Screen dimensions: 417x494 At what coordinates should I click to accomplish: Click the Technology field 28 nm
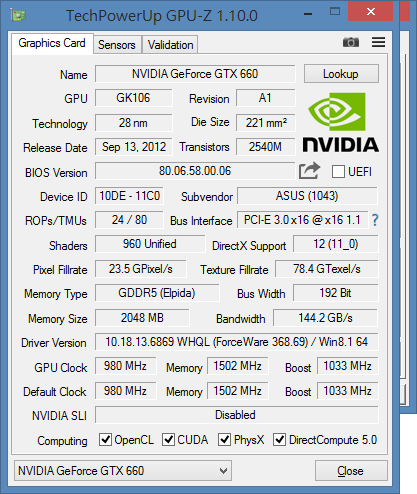[x=134, y=123]
